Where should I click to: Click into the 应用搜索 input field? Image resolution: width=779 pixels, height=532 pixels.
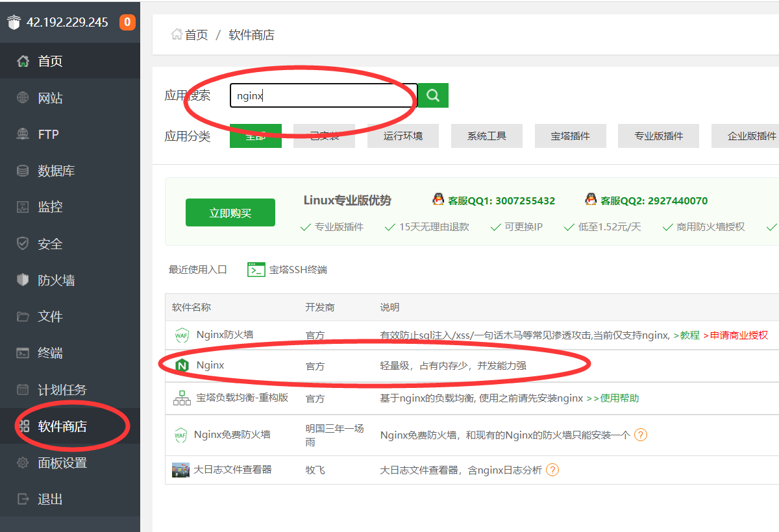323,95
